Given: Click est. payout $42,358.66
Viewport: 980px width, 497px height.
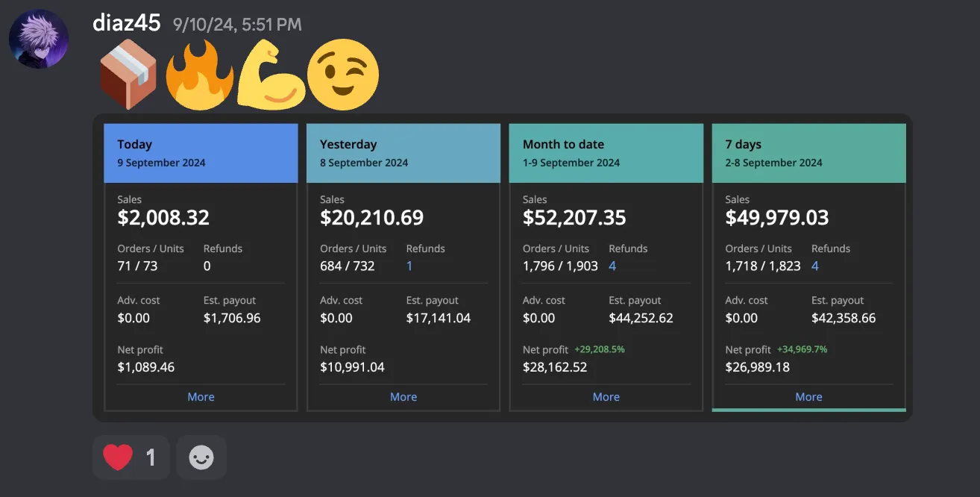Looking at the screenshot, I should point(844,318).
